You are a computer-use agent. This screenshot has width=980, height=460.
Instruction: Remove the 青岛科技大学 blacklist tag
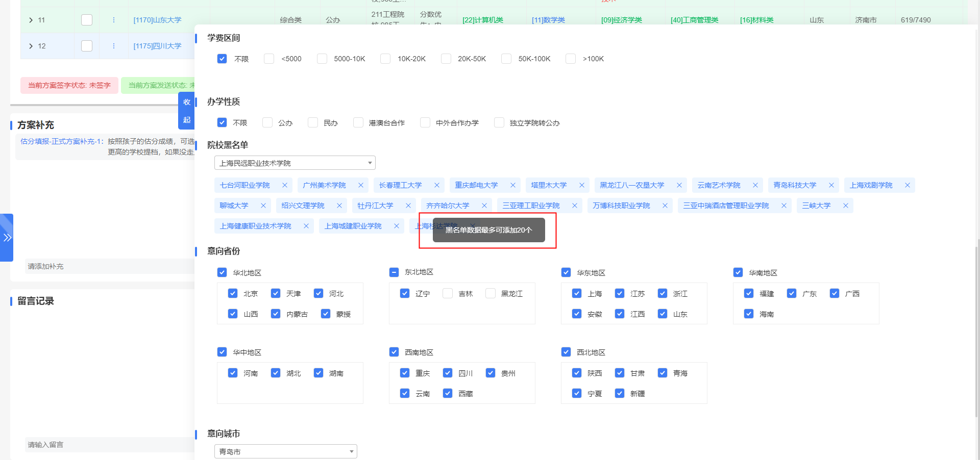pyautogui.click(x=831, y=185)
